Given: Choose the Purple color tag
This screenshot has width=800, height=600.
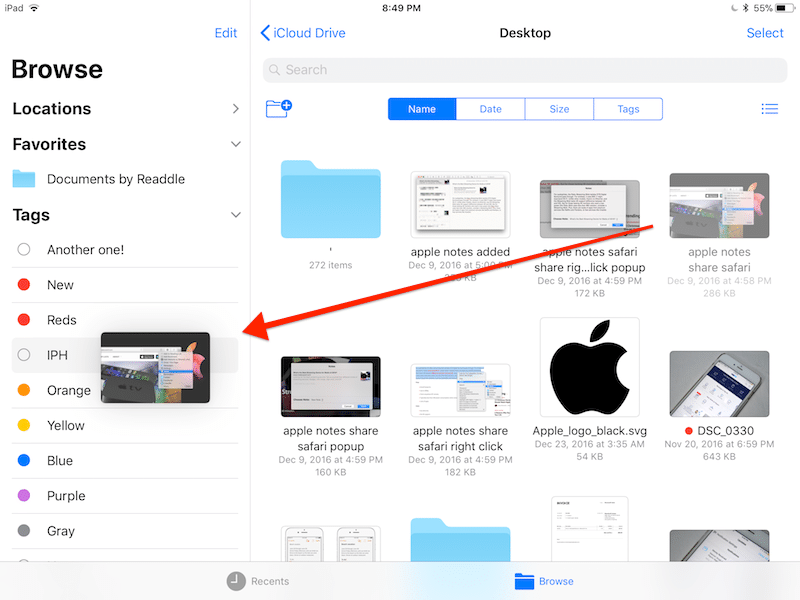Looking at the screenshot, I should 24,496.
